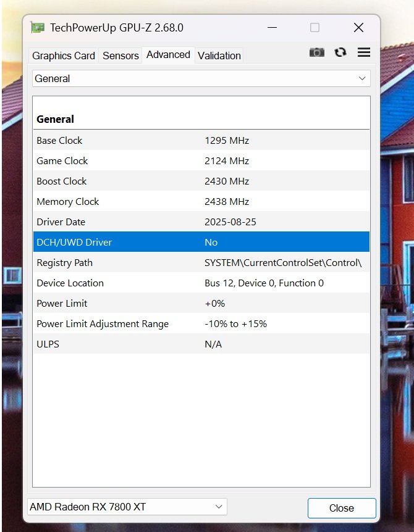Screen dimensions: 414x532
Task: Open the hamburger menu icon
Action: (364, 52)
